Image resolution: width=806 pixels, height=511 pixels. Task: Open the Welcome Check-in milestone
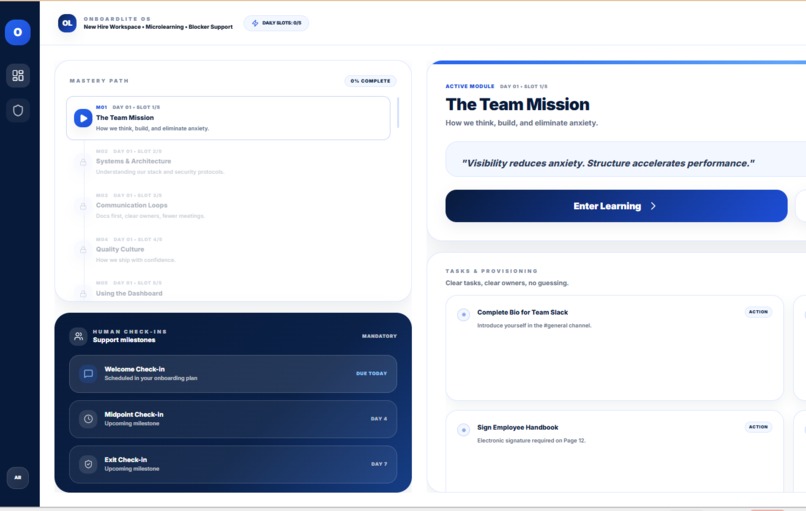[x=233, y=374]
